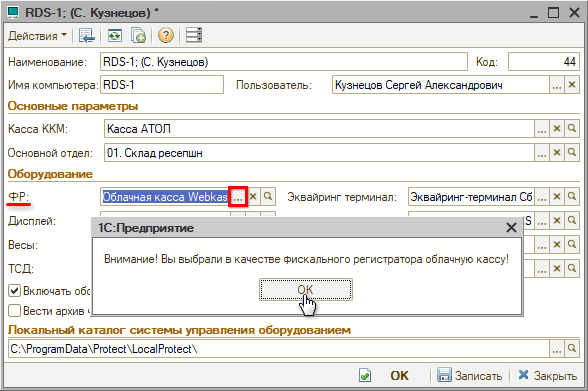588x391 pixels.
Task: Click the list settings toolbar icon
Action: 194,35
